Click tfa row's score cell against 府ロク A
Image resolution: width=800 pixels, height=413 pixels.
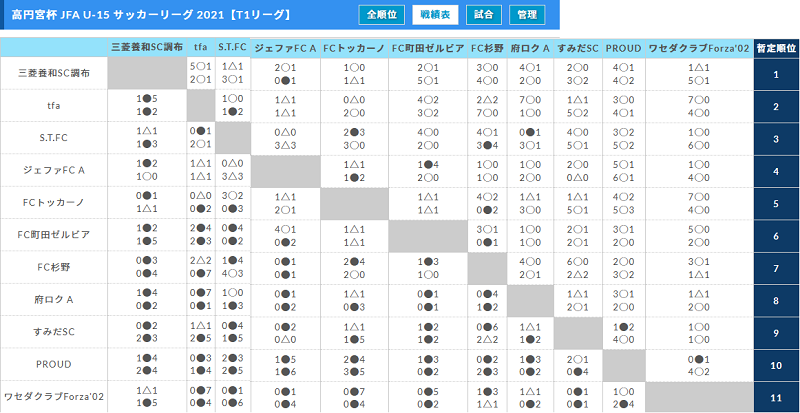pyautogui.click(x=530, y=106)
